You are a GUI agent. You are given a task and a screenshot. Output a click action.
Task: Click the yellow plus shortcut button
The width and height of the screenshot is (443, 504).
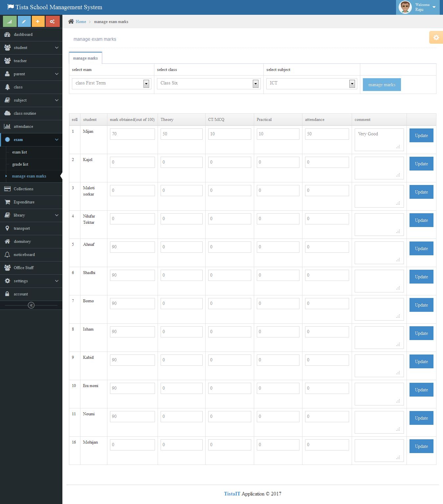(x=38, y=21)
